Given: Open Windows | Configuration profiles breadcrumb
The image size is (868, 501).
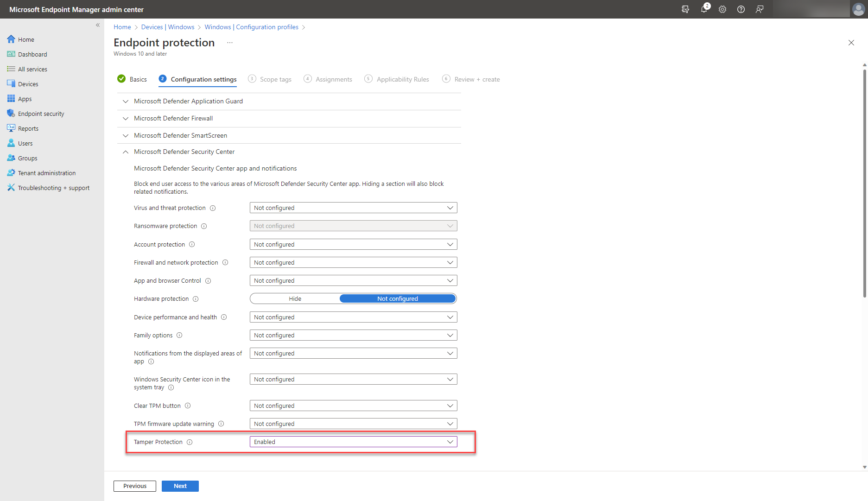Looking at the screenshot, I should [x=252, y=27].
